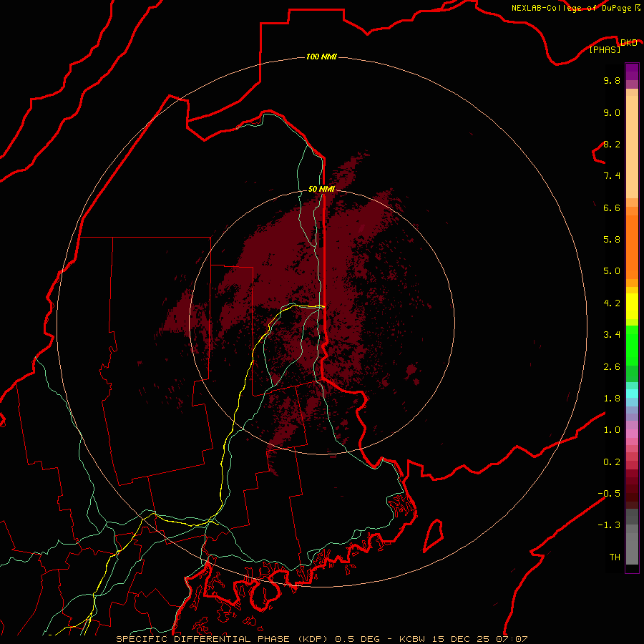644x644 pixels.
Task: Click the -1.3 legend value
Action: coord(609,525)
